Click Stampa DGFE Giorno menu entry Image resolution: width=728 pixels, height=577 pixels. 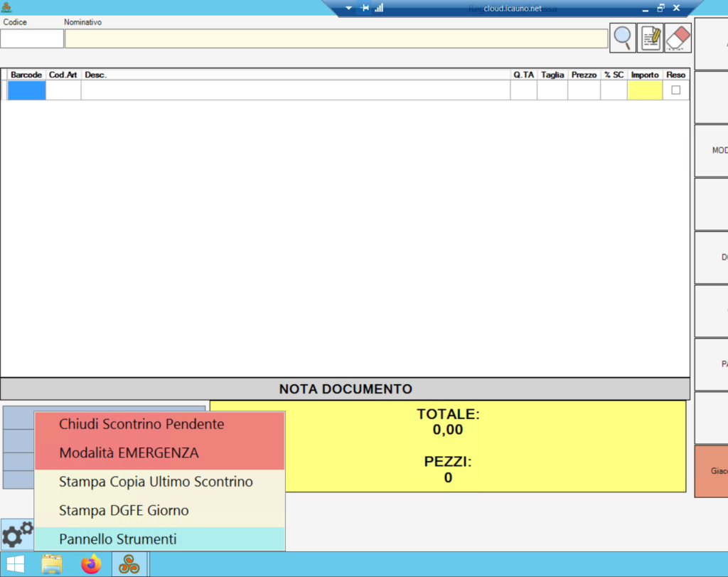point(124,511)
